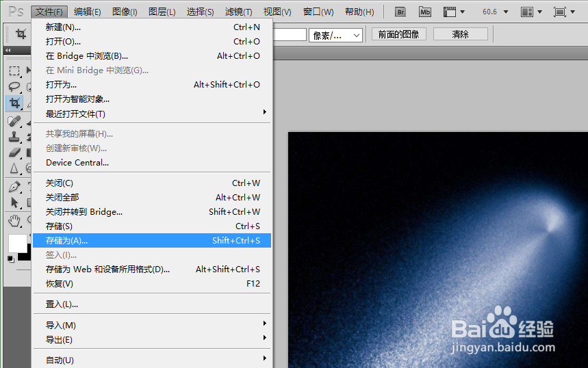Expand the 导入(M) submenu
588x368 pixels.
click(152, 325)
